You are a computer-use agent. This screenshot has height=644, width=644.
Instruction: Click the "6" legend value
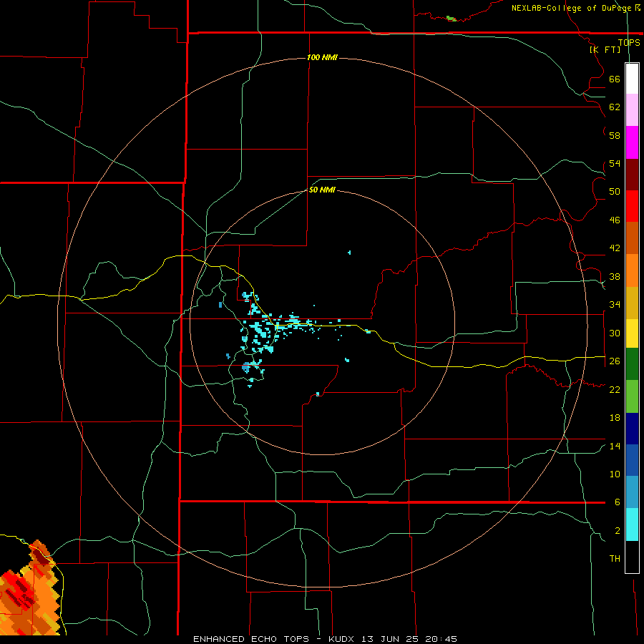pos(618,502)
